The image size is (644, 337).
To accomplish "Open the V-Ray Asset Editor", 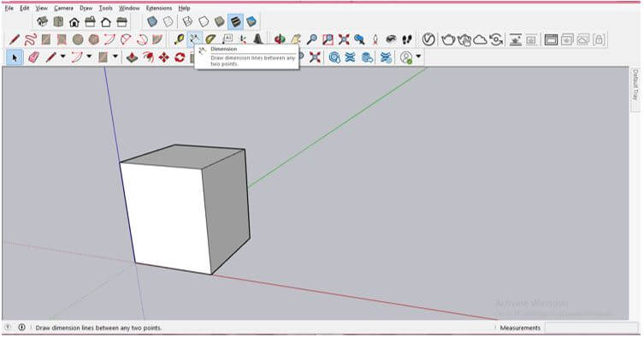I will tap(428, 39).
